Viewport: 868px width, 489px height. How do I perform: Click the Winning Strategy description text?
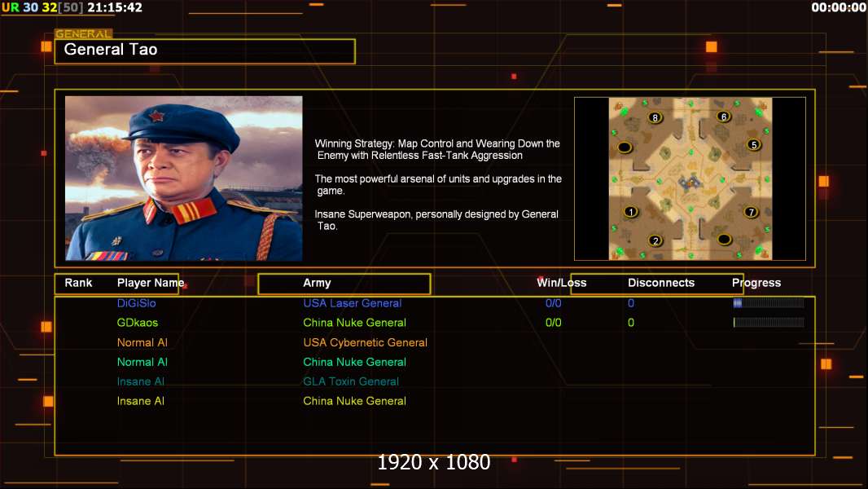(x=437, y=149)
